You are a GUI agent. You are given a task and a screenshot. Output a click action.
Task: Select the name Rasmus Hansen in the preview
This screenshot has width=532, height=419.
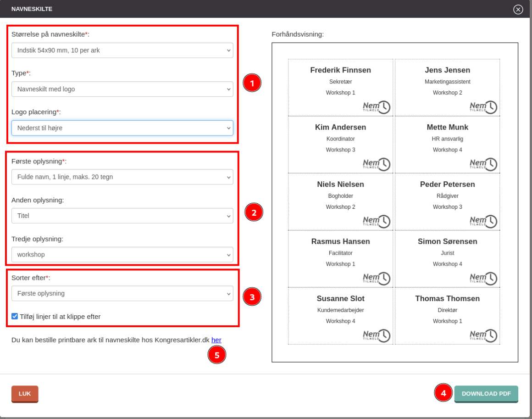click(x=341, y=241)
